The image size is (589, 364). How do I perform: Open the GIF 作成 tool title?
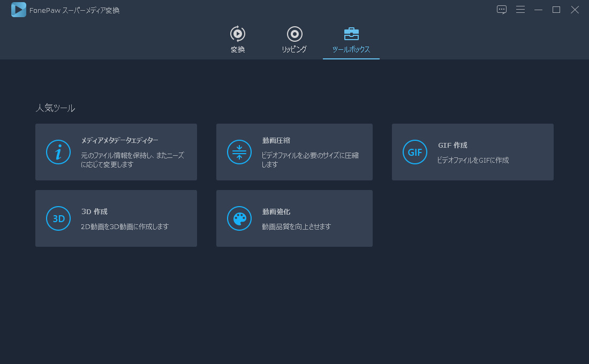(452, 146)
